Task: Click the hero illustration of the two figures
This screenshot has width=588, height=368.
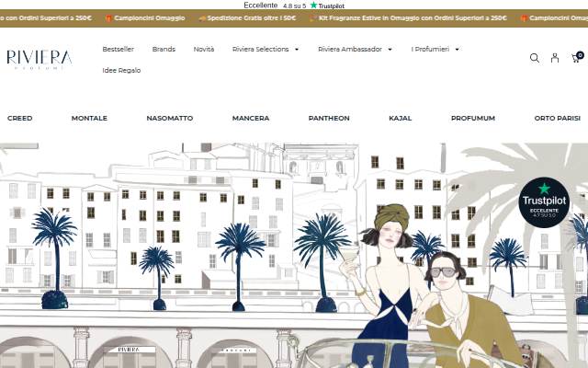Action: pos(427,285)
